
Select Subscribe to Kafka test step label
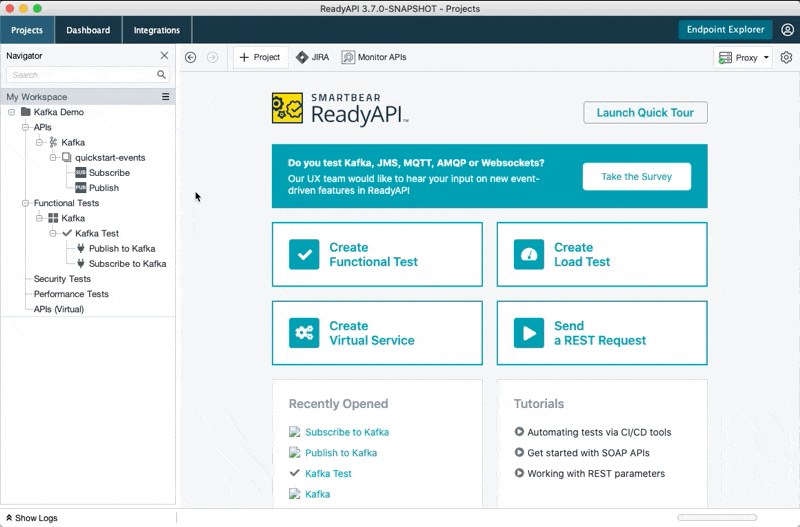128,264
